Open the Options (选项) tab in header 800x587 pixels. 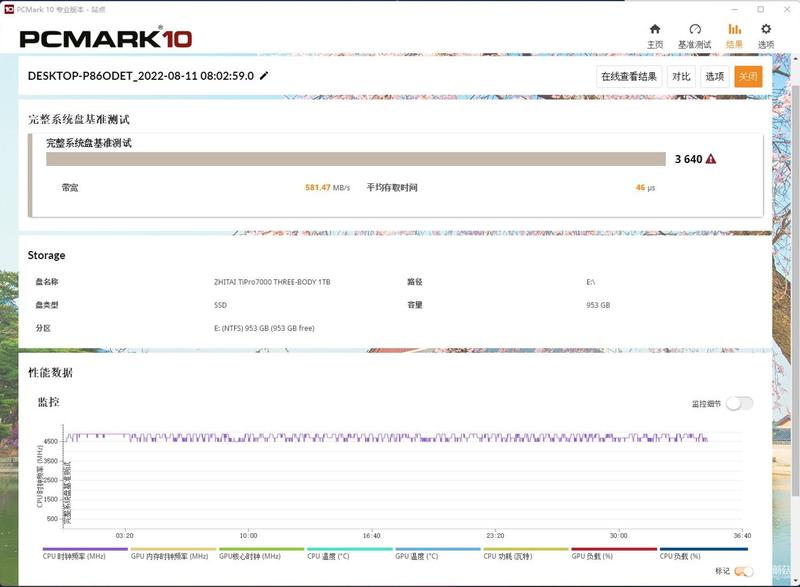tap(766, 36)
